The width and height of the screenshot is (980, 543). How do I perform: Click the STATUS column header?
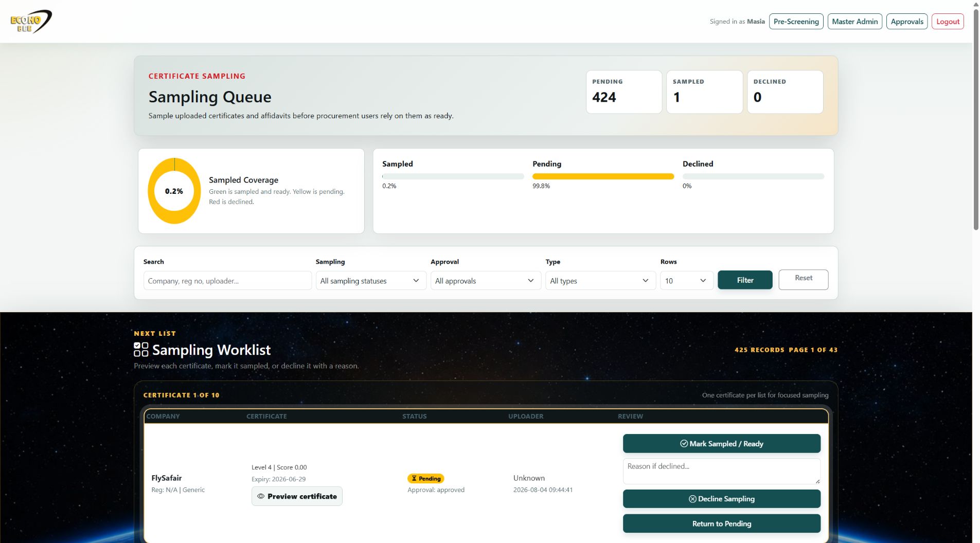(414, 417)
